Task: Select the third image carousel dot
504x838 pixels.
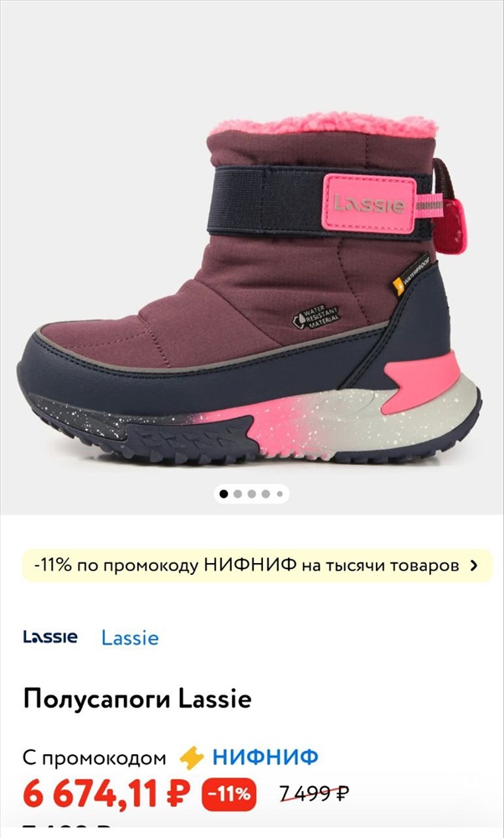Action: 251,494
